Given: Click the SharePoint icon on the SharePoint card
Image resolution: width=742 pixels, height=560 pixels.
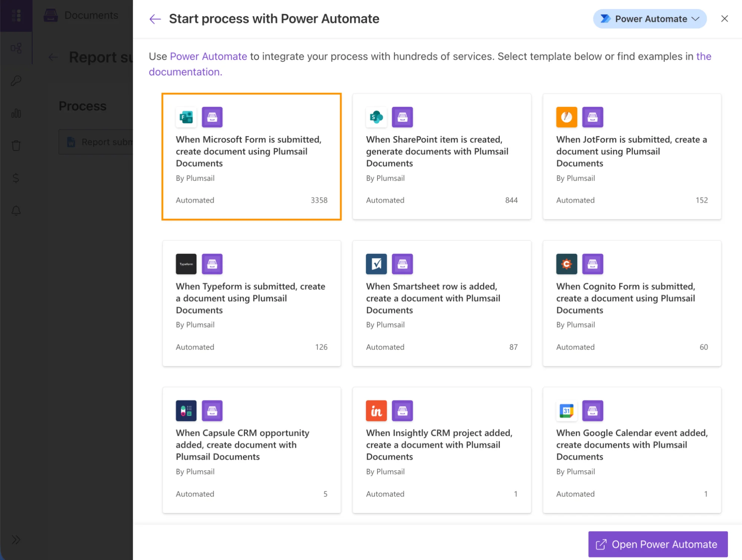Looking at the screenshot, I should [376, 117].
